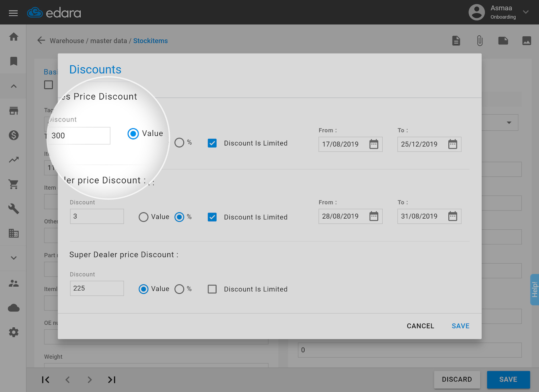Open the settings gear in sidebar
This screenshot has height=392, width=539.
coord(13,332)
